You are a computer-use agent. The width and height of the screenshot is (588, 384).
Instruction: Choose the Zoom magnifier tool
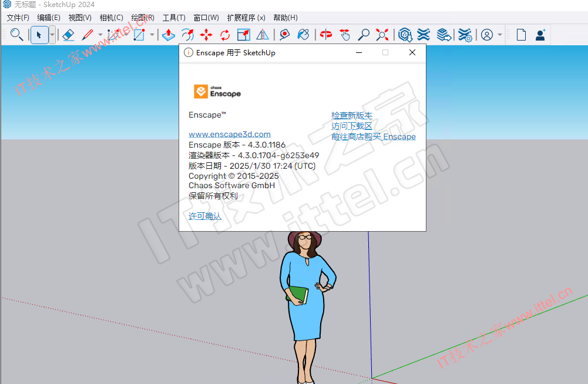coord(364,35)
